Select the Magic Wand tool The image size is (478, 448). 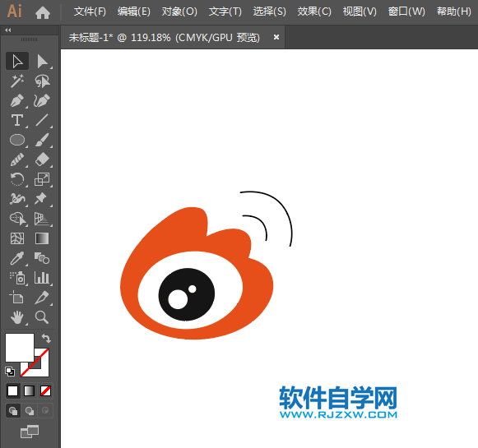pyautogui.click(x=17, y=81)
